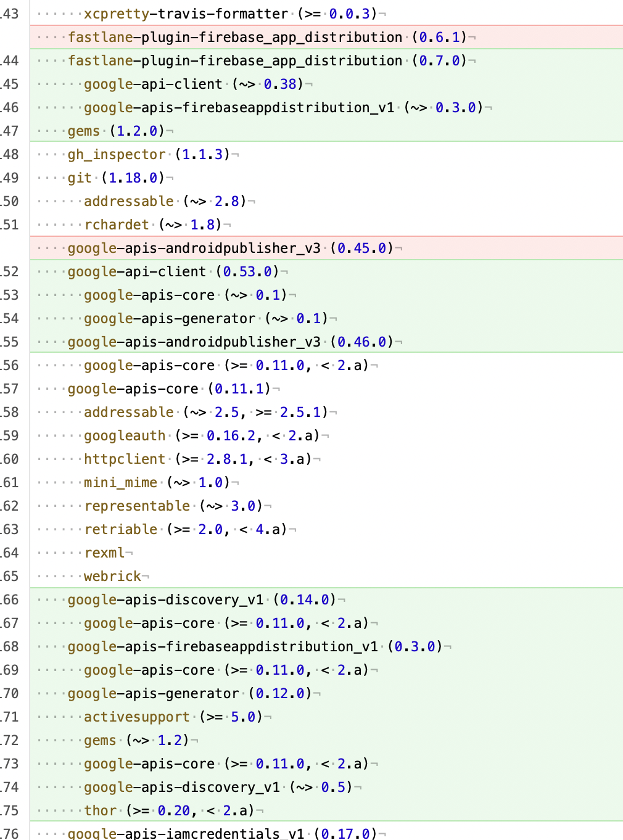This screenshot has height=840, width=623.
Task: Click the google-apis-generator (0.12.0) line
Action: [x=327, y=693]
